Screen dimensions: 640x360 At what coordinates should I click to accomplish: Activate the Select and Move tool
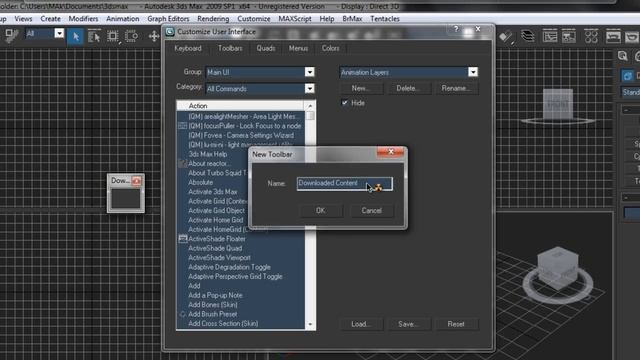pos(153,37)
